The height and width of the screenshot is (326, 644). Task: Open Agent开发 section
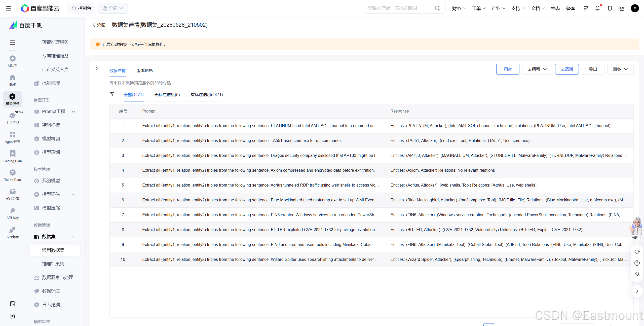(13, 137)
